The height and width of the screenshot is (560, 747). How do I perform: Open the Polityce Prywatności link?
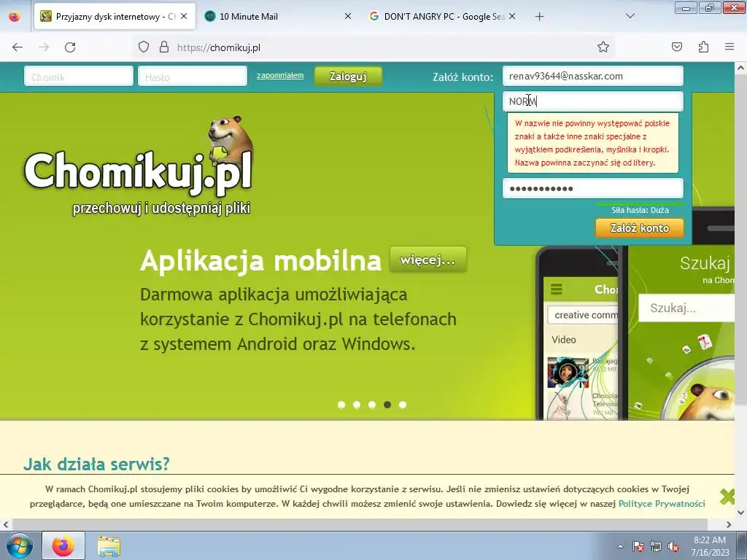coord(661,504)
